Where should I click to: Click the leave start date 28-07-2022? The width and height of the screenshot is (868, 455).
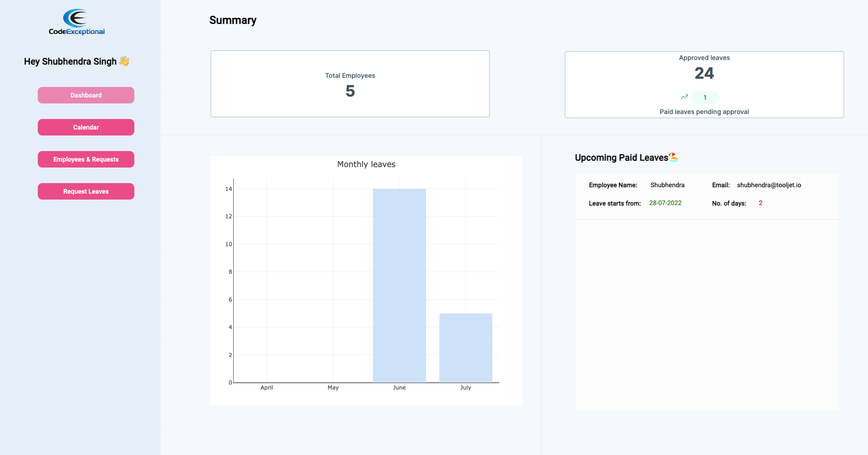[x=665, y=203]
